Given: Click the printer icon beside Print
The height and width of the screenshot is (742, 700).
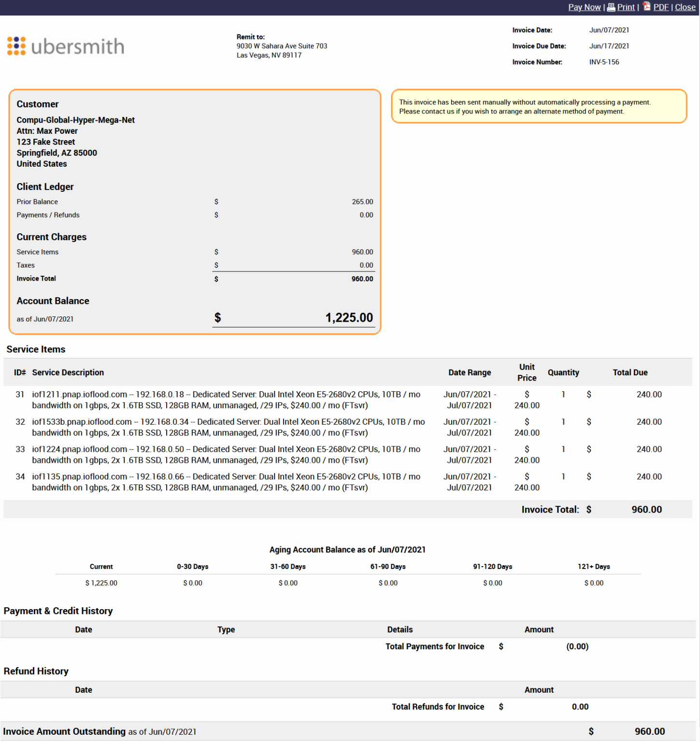Looking at the screenshot, I should click(611, 7).
